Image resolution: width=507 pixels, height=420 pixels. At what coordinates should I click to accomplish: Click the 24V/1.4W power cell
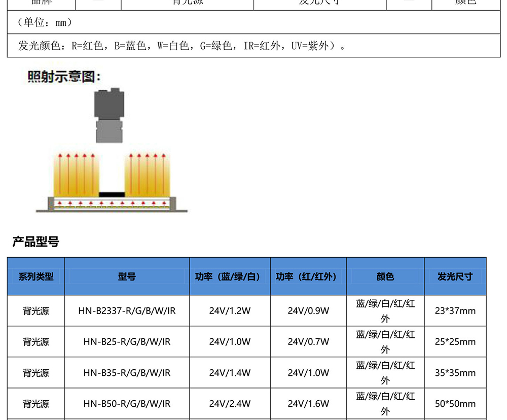pos(230,373)
